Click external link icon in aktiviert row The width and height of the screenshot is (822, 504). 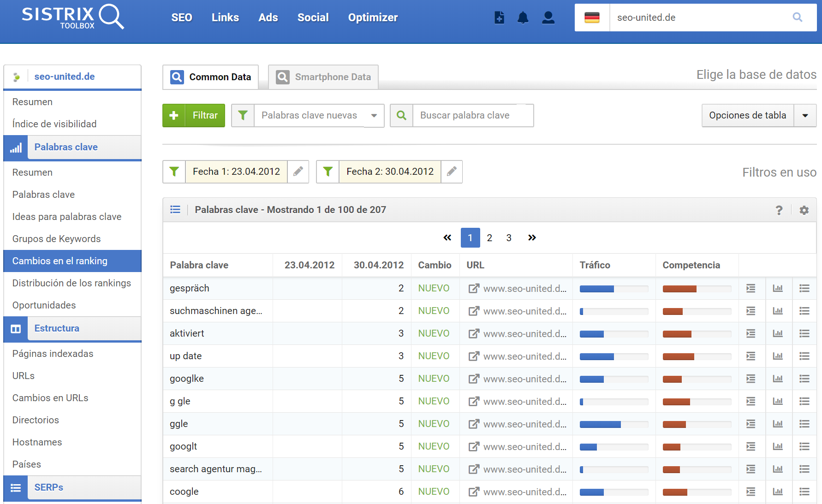coord(474,334)
